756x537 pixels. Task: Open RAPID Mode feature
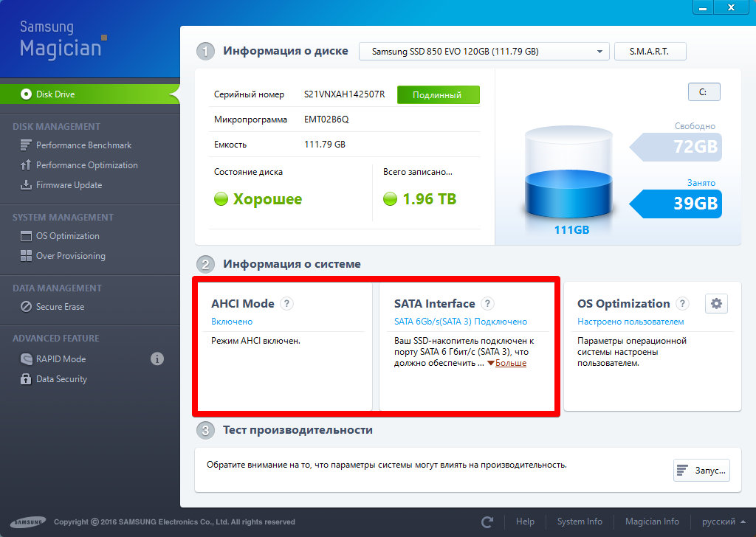point(61,358)
